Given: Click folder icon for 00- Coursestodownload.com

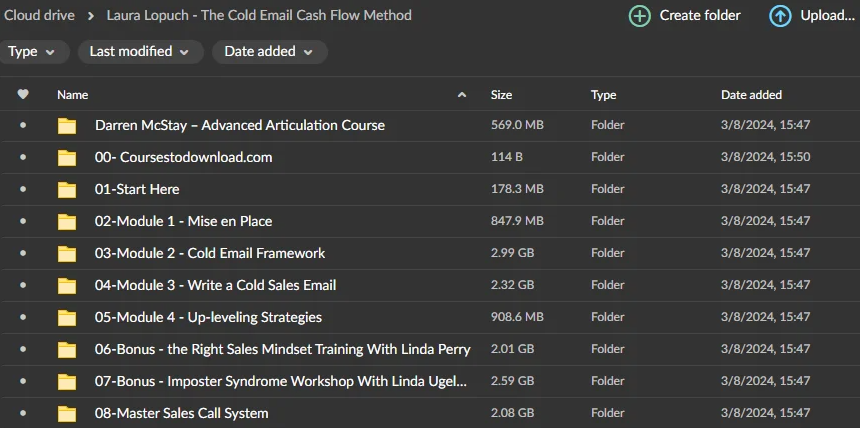Looking at the screenshot, I should pyautogui.click(x=67, y=158).
